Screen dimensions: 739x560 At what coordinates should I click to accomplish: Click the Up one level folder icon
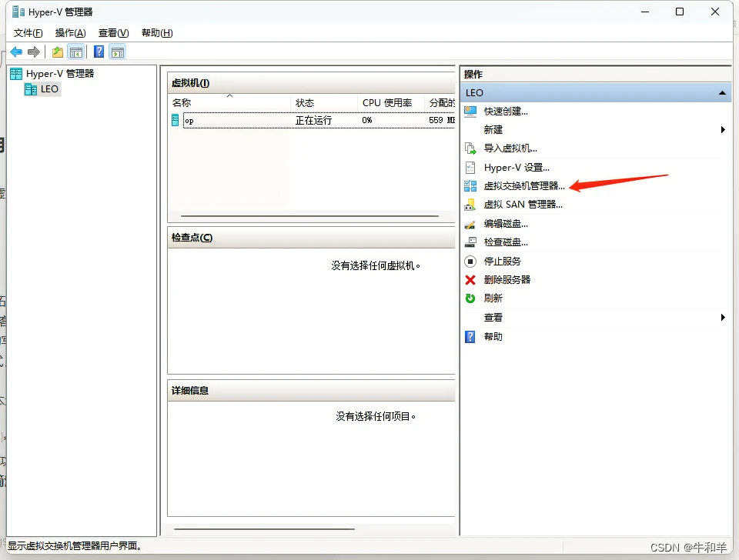(x=58, y=52)
